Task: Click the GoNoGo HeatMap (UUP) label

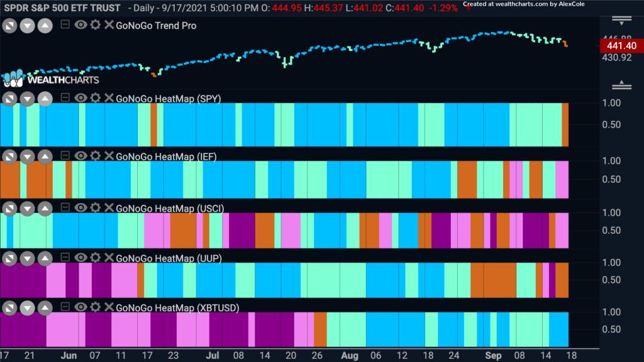Action: (x=169, y=258)
